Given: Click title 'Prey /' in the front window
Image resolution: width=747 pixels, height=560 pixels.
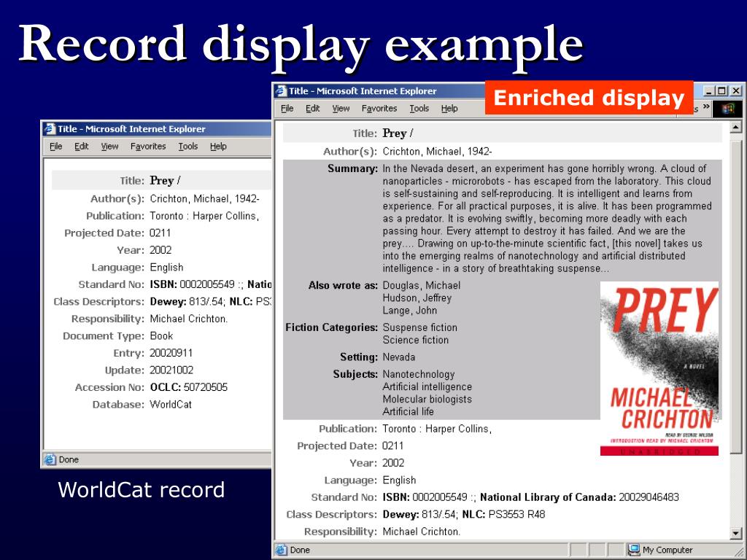Looking at the screenshot, I should point(398,133).
